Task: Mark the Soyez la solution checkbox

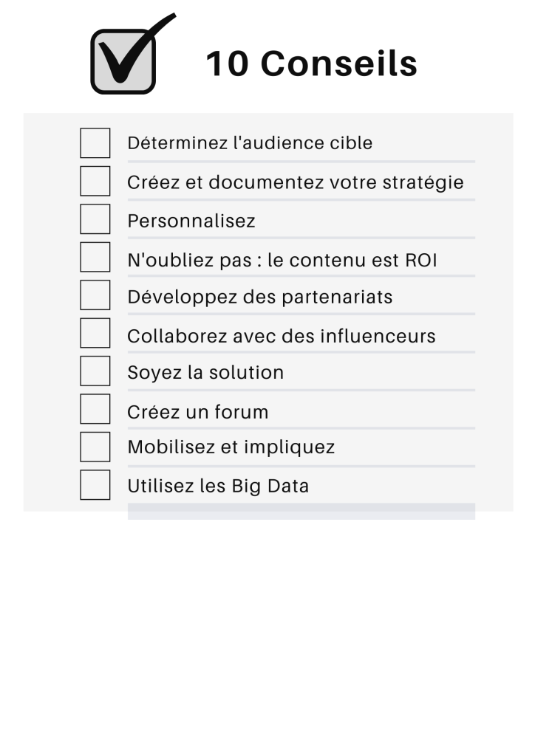Action: (x=95, y=371)
